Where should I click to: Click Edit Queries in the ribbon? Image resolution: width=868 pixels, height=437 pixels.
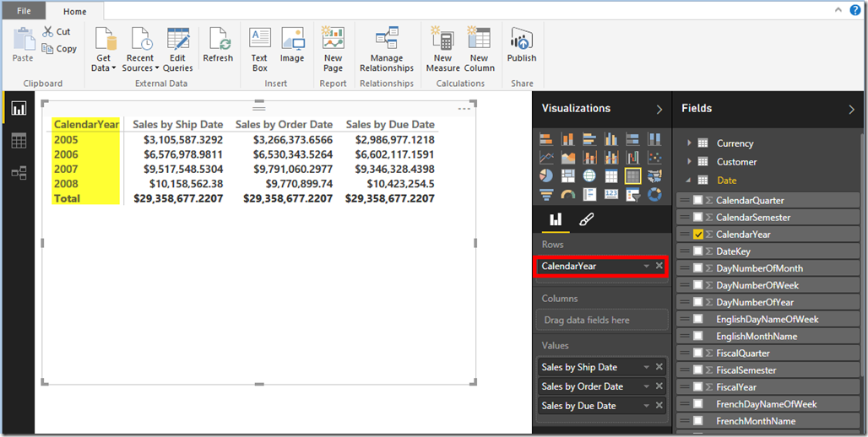point(177,49)
